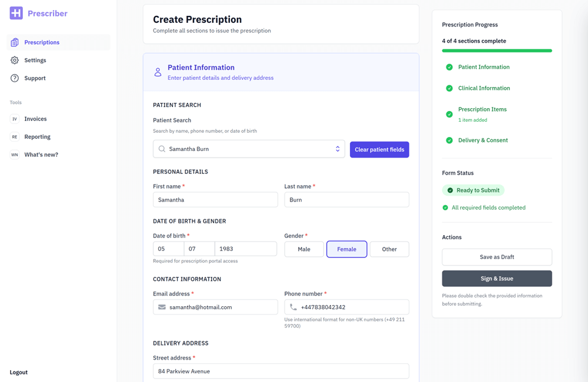This screenshot has height=382, width=588.
Task: Select Other gender option
Action: pos(389,249)
